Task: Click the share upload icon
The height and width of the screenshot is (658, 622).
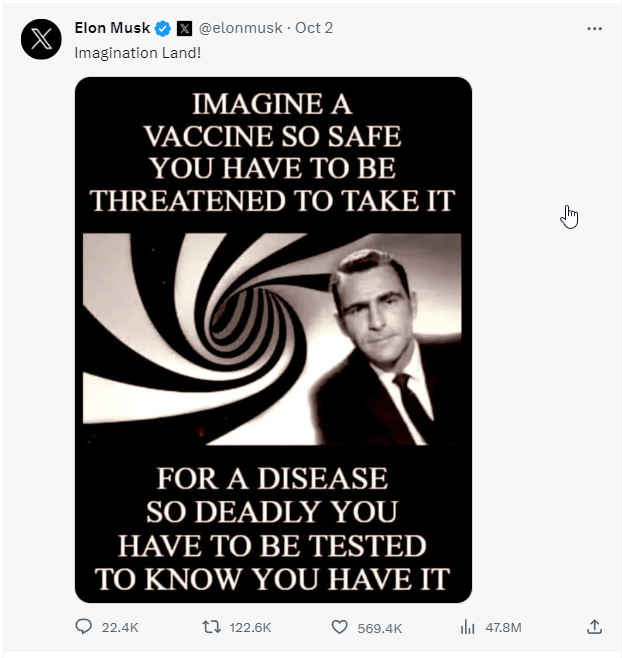Action: pos(594,627)
